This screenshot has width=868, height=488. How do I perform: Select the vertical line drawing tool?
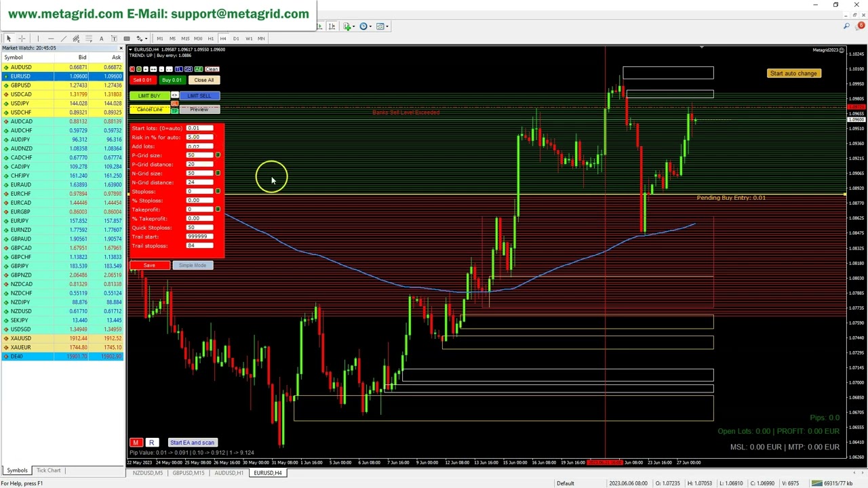[x=38, y=39]
